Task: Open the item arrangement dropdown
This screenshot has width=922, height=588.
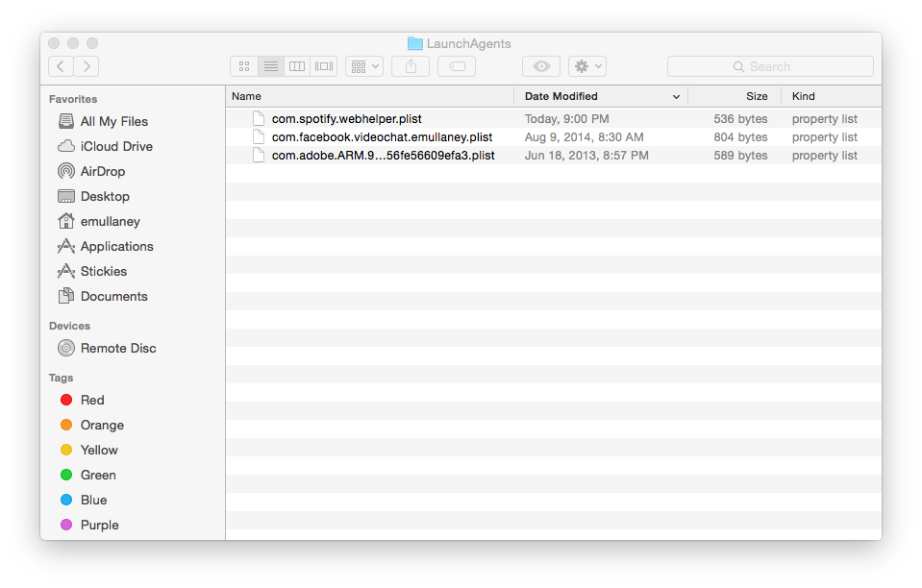Action: pos(364,66)
